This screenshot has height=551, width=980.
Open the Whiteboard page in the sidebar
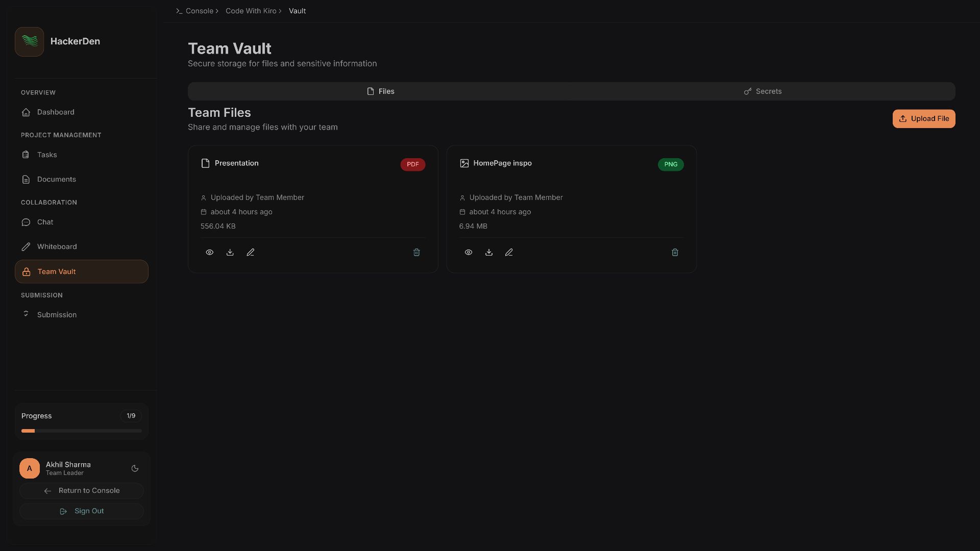(57, 247)
